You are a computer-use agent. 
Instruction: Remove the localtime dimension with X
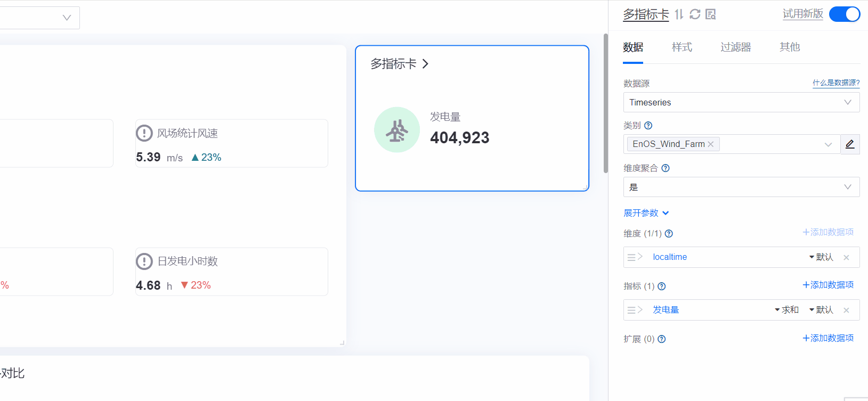click(846, 258)
